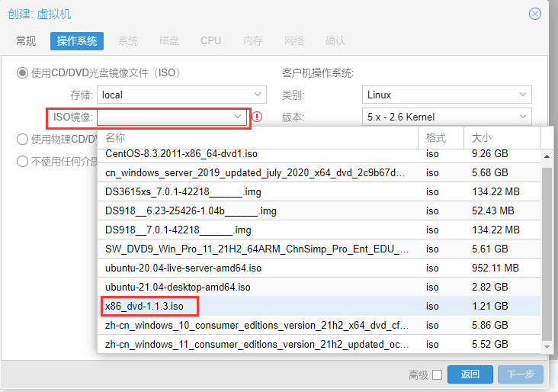Open the 存储 local storage dropdown

[x=258, y=95]
